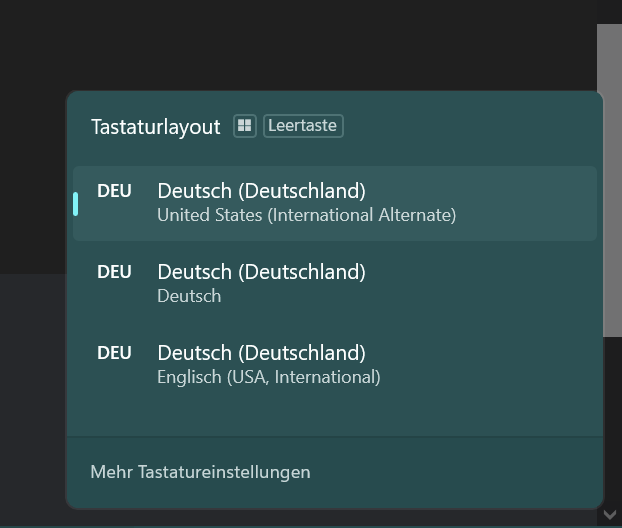
Task: Click the cyan active-layout indicator bar
Action: (x=75, y=204)
